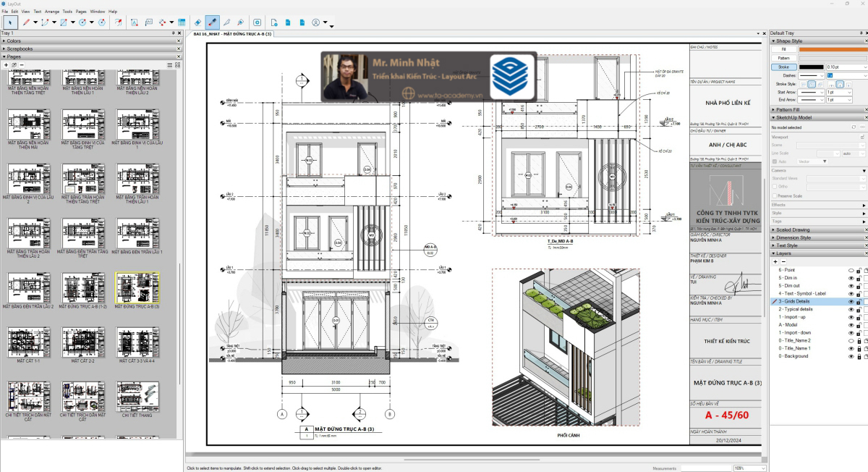Viewport: 868px width, 472px height.
Task: Select the Rectangle tool
Action: 64,22
